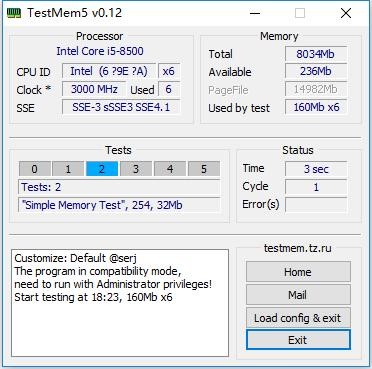
Task: Select test indicator 1
Action: 68,169
